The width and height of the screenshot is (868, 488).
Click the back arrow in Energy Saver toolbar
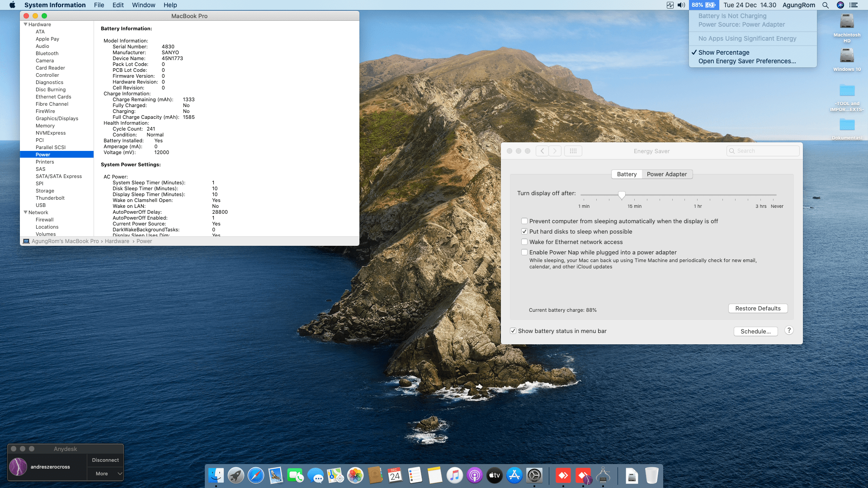[x=542, y=151]
